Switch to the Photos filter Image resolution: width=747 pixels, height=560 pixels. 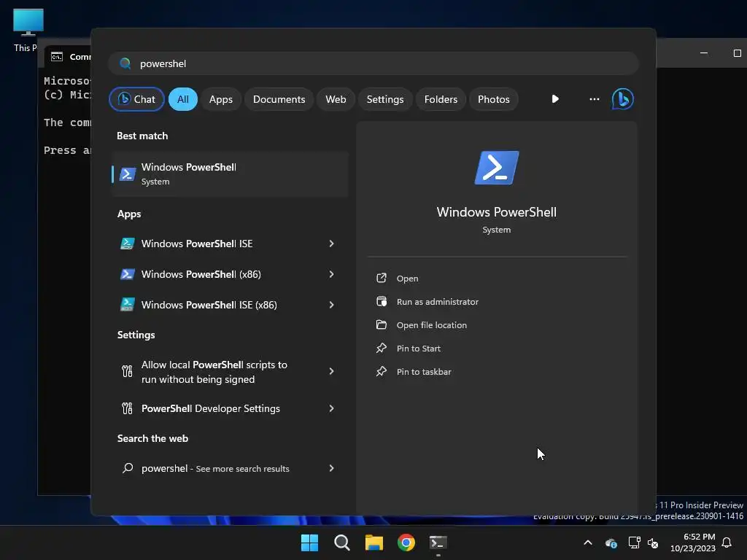click(494, 99)
